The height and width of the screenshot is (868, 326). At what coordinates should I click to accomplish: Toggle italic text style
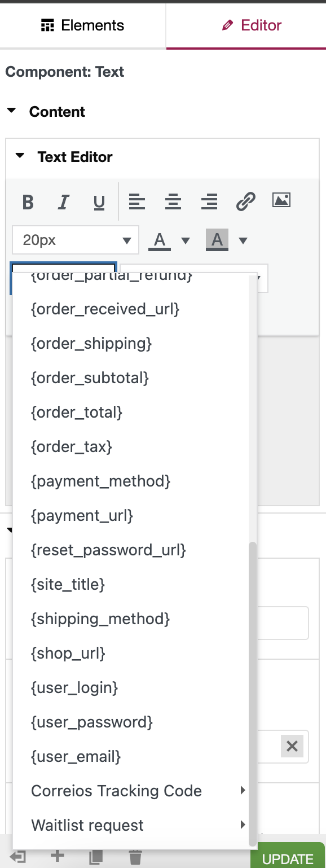pyautogui.click(x=64, y=201)
